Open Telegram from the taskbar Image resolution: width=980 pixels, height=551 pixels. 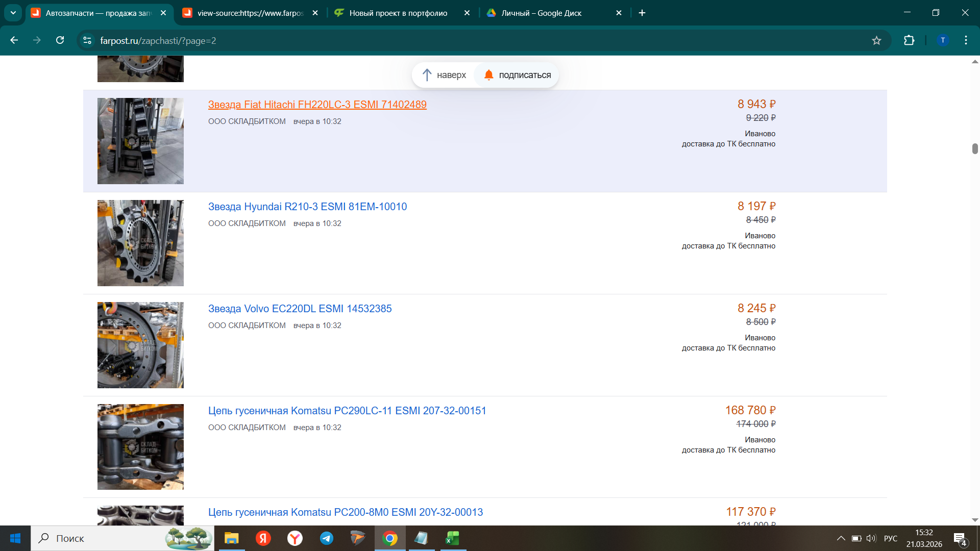click(x=327, y=538)
